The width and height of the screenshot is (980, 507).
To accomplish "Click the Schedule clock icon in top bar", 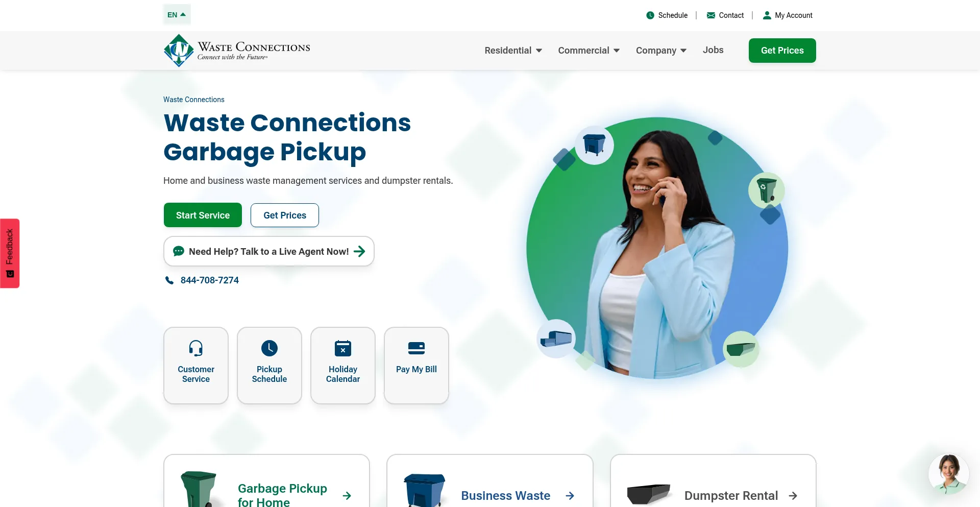I will pyautogui.click(x=650, y=15).
